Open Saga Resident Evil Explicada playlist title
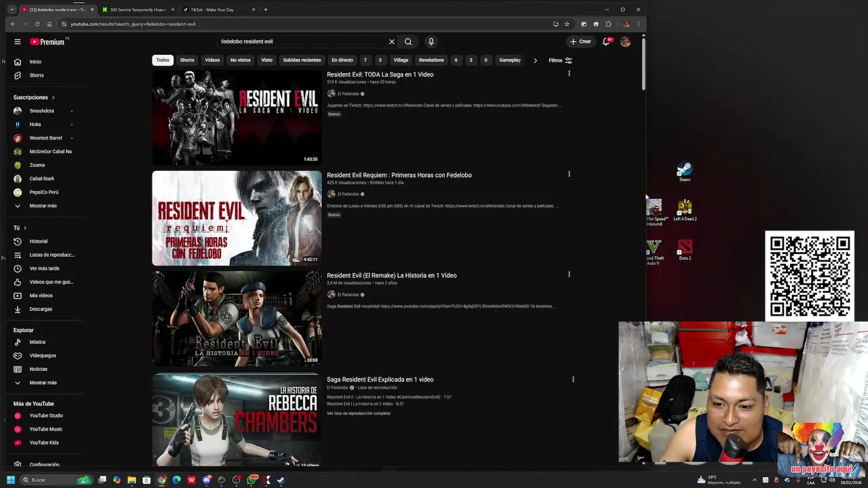 (380, 380)
